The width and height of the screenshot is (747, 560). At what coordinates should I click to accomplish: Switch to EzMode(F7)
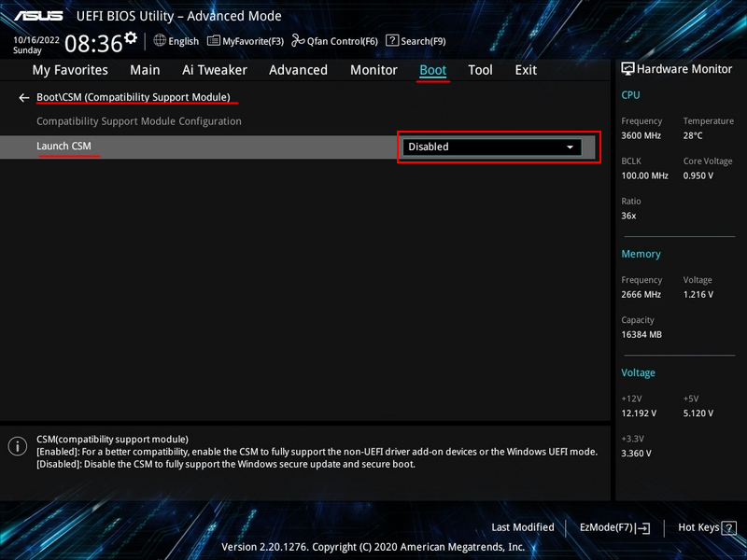614,527
